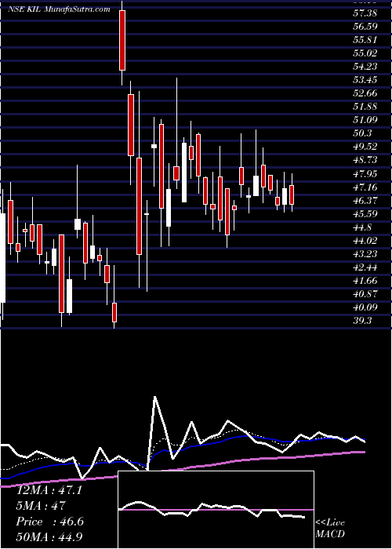Click the 52.66 price axis label
The image size is (392, 549).
(x=365, y=93)
